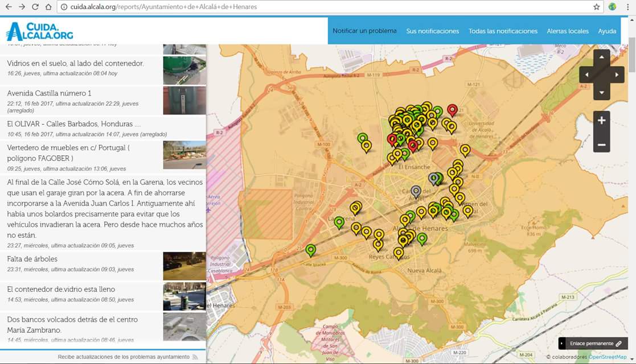The width and height of the screenshot is (636, 364).
Task: Click the map zoom out minus button
Action: [601, 145]
